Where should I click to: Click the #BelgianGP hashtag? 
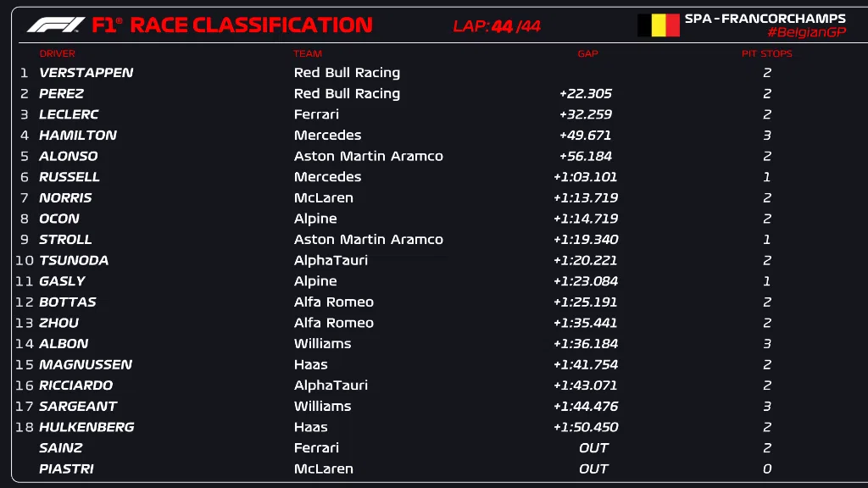[x=806, y=32]
